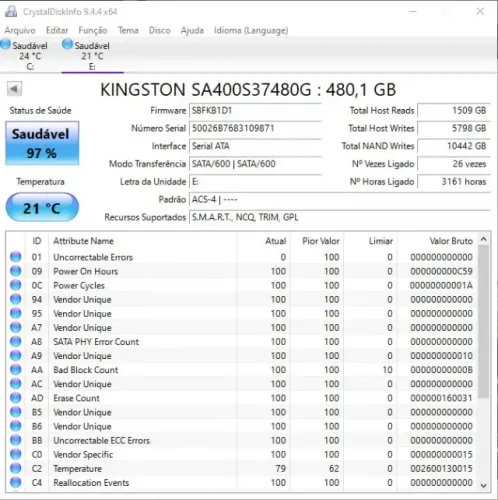Click Power Cycles raw value 00000000001A
This screenshot has width=498, height=500.
(441, 285)
